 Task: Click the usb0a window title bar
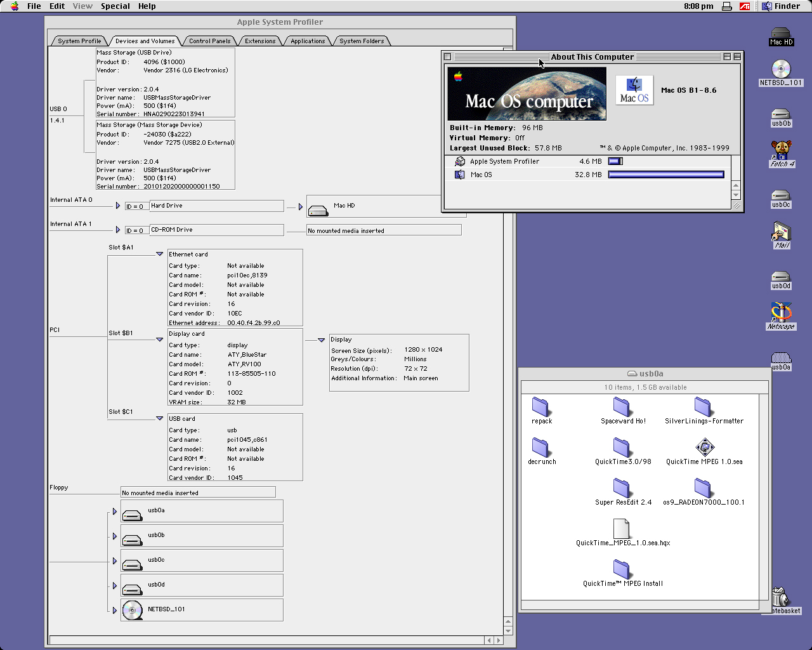(x=645, y=374)
